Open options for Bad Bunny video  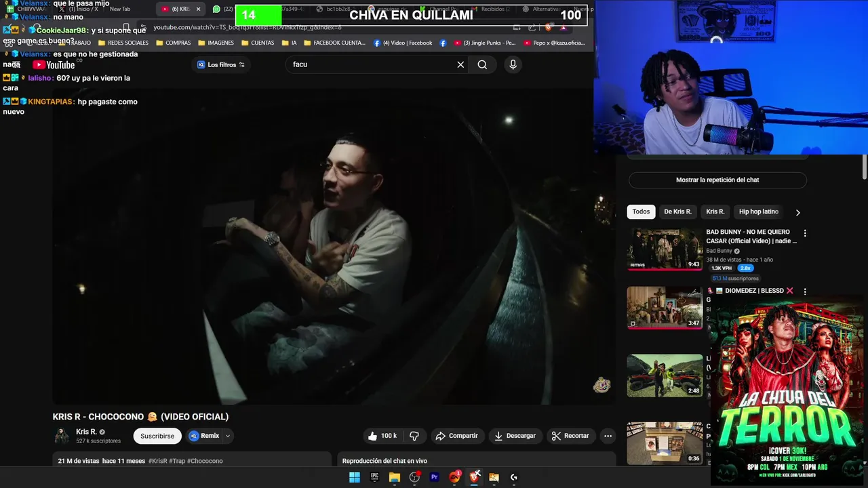(x=805, y=233)
